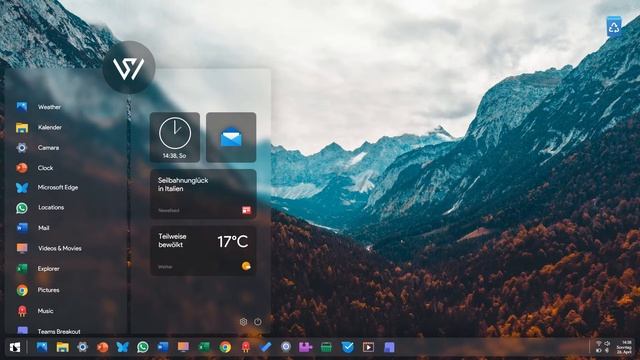
Task: Open the Recycle Bin on the desktop
Action: (614, 27)
